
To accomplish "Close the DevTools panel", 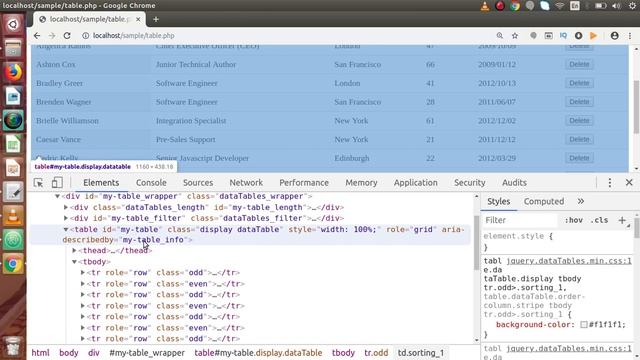I will tap(629, 182).
